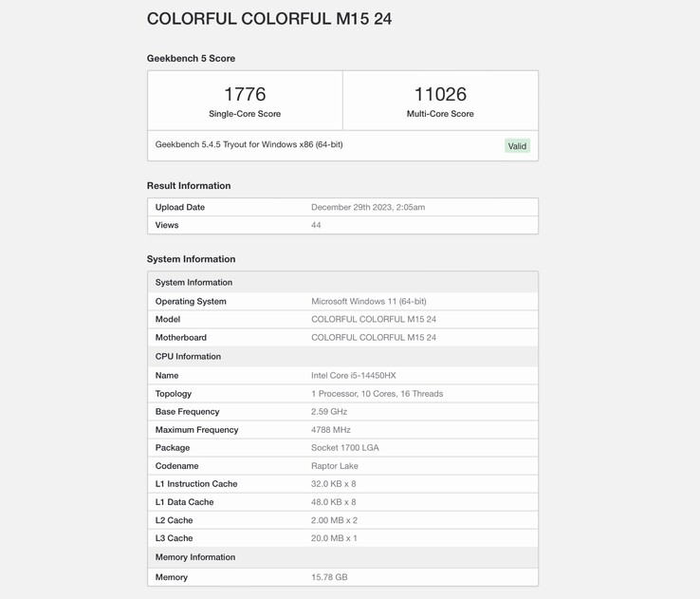This screenshot has height=599, width=700.
Task: Click the Topology value with 10 Cores
Action: click(377, 394)
